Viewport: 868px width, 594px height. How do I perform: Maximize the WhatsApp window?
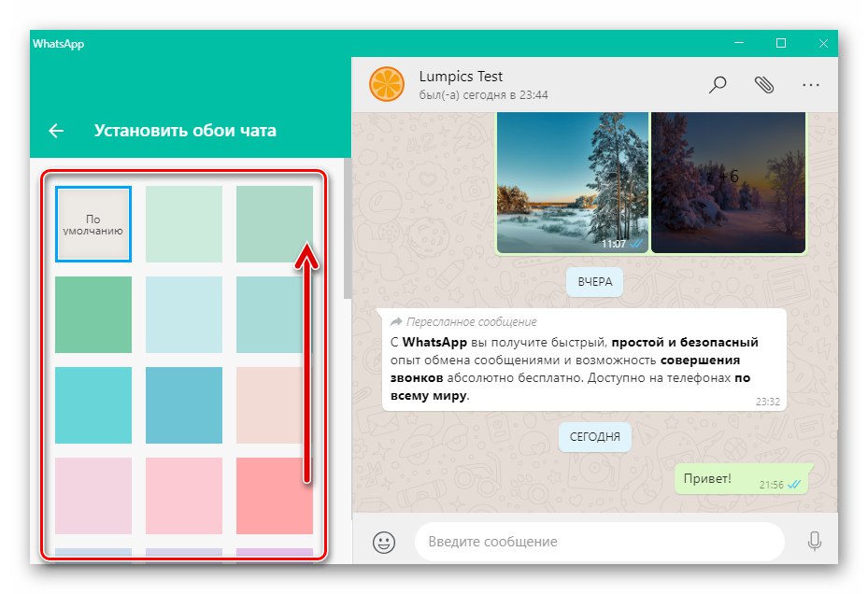pyautogui.click(x=780, y=43)
